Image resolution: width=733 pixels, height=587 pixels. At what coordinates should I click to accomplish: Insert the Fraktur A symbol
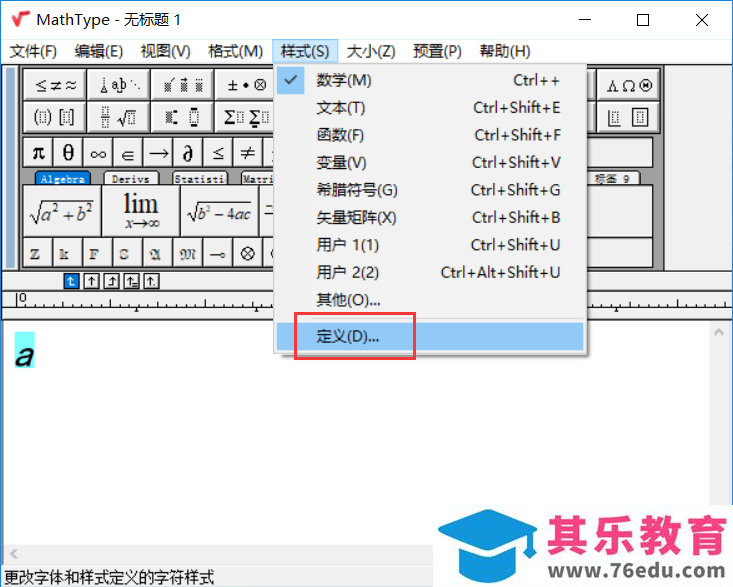tap(157, 253)
